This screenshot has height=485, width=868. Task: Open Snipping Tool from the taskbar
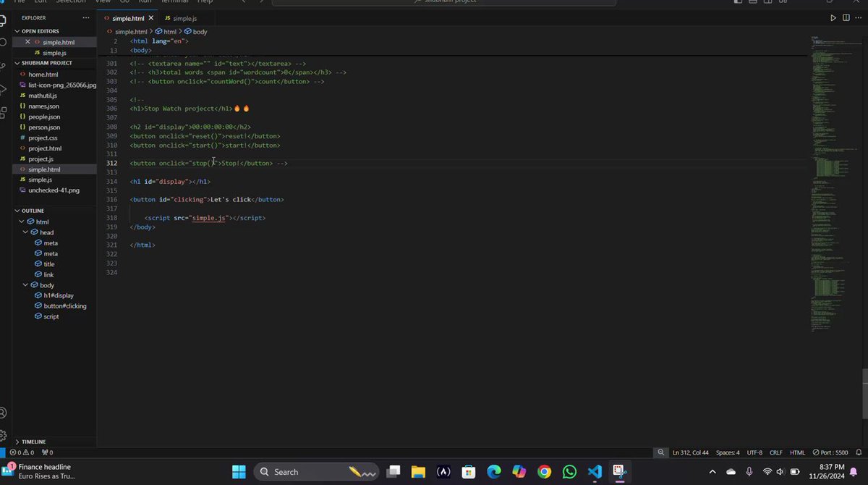coord(619,472)
